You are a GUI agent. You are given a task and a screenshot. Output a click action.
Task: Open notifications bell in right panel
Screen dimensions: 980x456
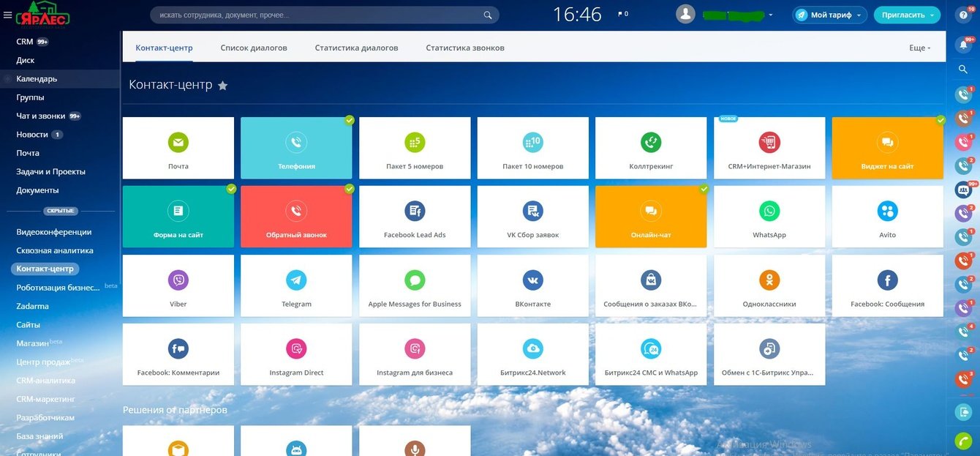click(963, 45)
